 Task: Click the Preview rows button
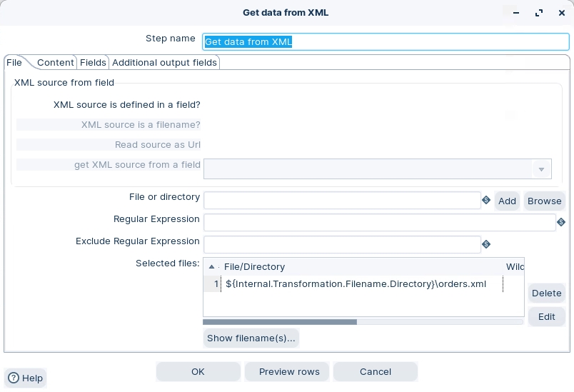pos(287,371)
